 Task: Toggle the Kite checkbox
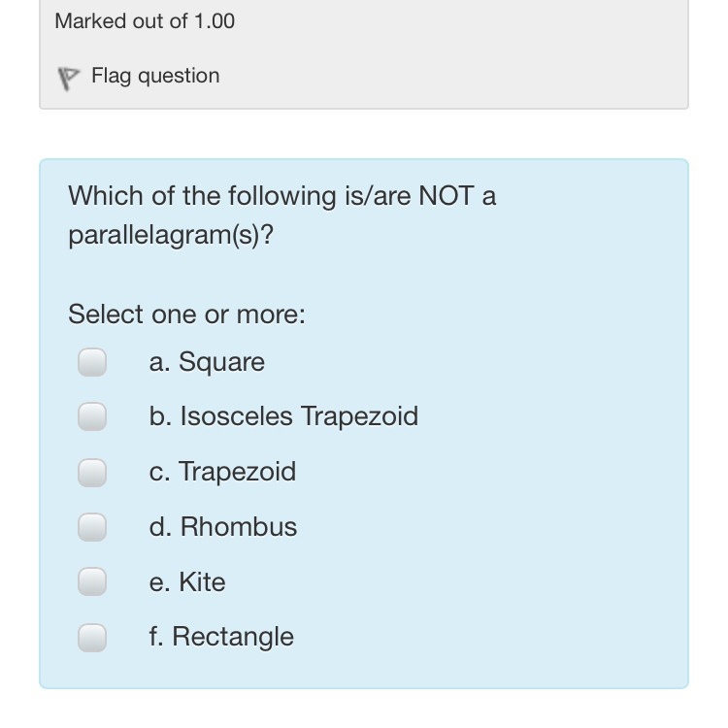pos(92,581)
